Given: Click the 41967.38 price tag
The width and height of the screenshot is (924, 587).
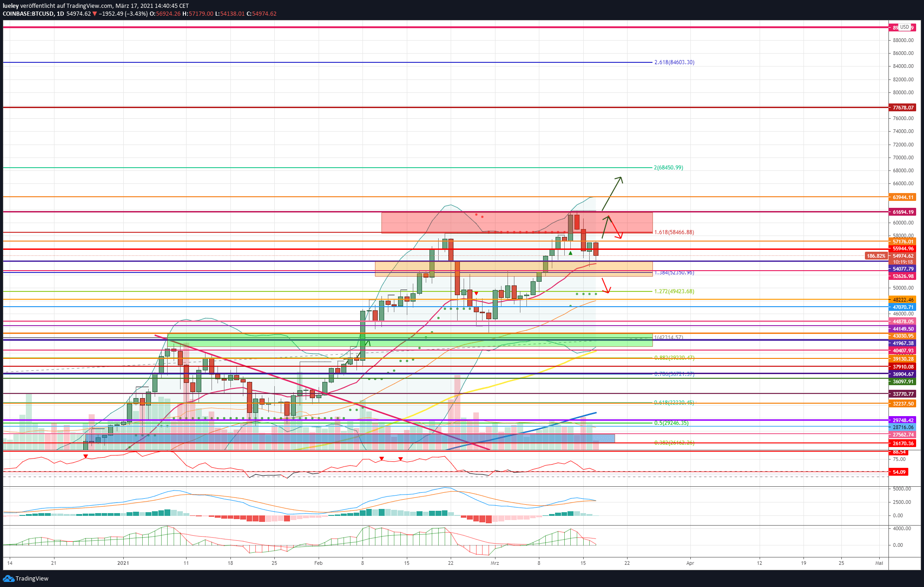Looking at the screenshot, I should pyautogui.click(x=903, y=343).
